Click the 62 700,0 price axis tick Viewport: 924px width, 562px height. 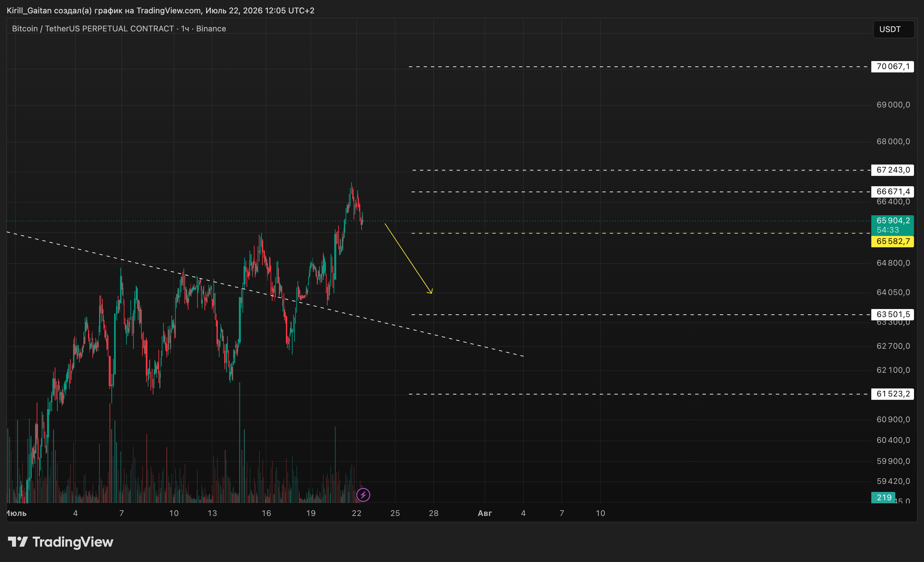click(893, 346)
